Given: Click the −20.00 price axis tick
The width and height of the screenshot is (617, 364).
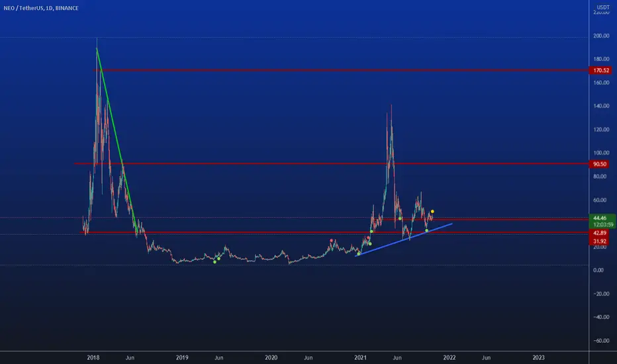Looking at the screenshot, I should (x=601, y=294).
